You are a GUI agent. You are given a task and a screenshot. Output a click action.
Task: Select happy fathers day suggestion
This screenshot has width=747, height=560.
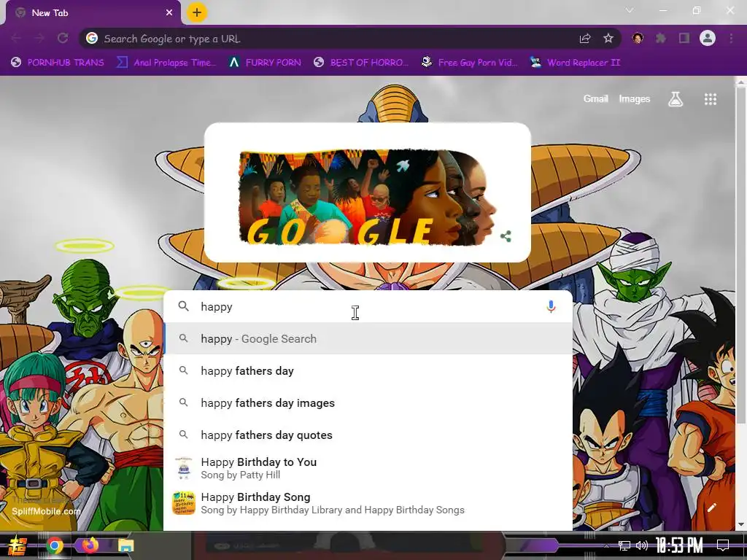coord(368,371)
